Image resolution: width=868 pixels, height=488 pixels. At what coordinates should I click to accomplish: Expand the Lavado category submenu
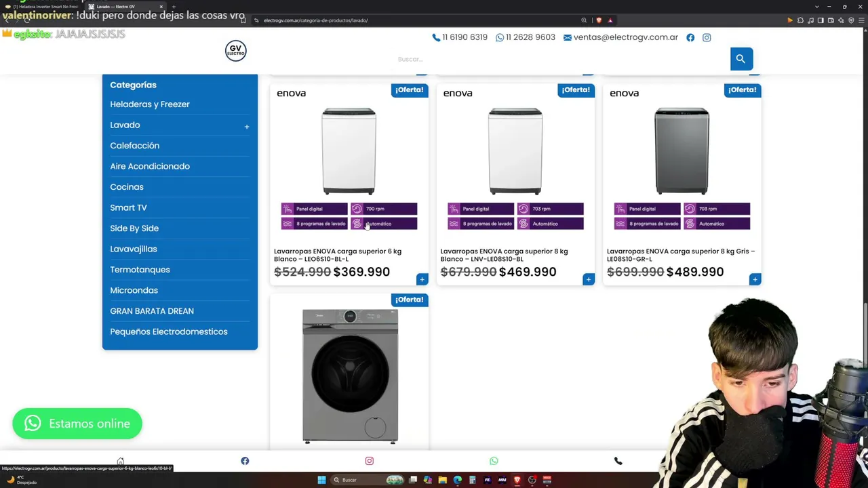click(x=247, y=126)
